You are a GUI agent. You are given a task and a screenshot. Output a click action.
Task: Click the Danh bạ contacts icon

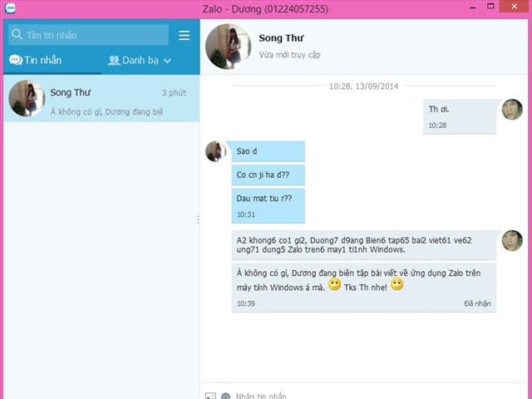[x=114, y=61]
